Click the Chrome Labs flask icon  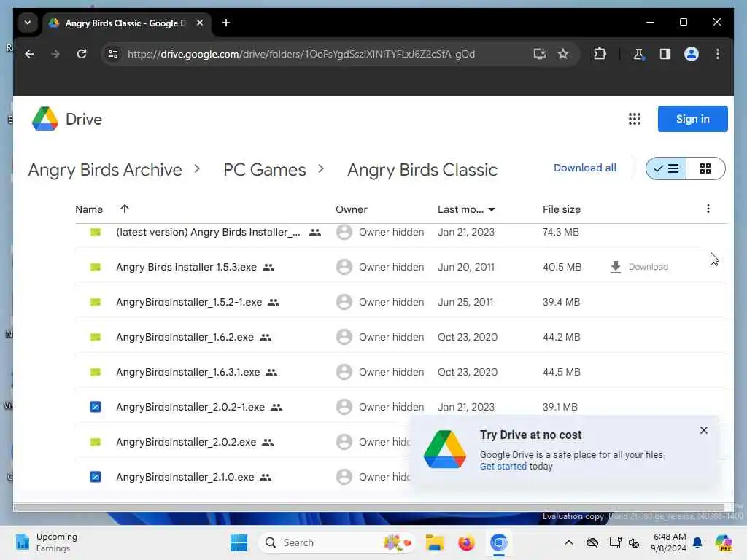tap(638, 54)
